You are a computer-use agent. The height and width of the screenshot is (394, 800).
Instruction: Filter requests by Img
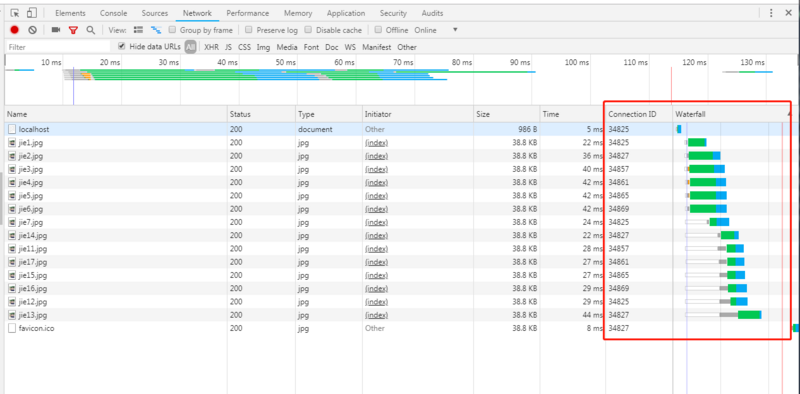[263, 47]
